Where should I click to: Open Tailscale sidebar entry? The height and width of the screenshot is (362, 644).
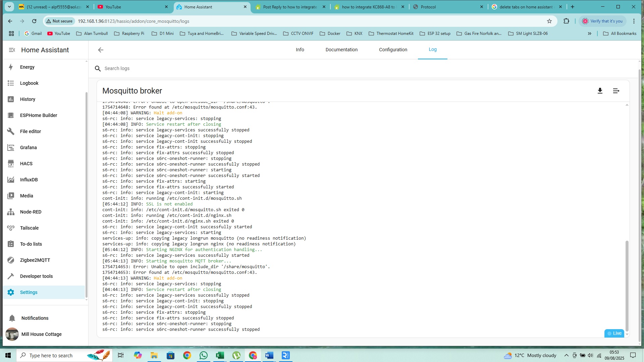[29, 228]
